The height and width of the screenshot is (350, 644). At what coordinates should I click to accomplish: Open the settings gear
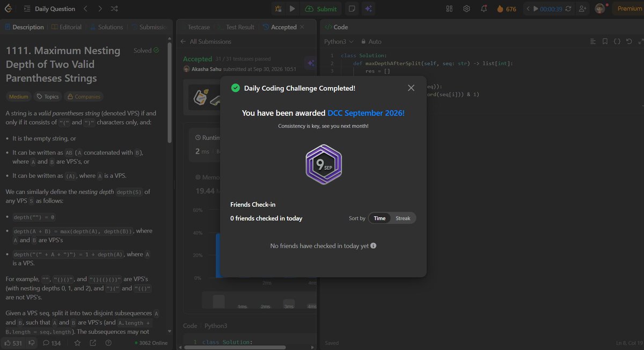[x=467, y=9]
